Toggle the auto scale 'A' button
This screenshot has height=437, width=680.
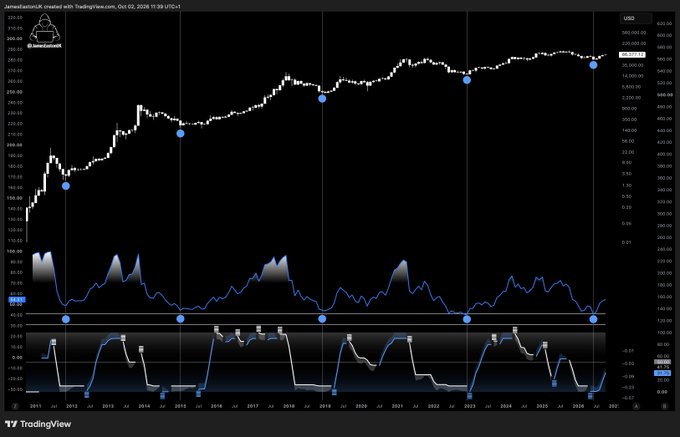point(636,406)
